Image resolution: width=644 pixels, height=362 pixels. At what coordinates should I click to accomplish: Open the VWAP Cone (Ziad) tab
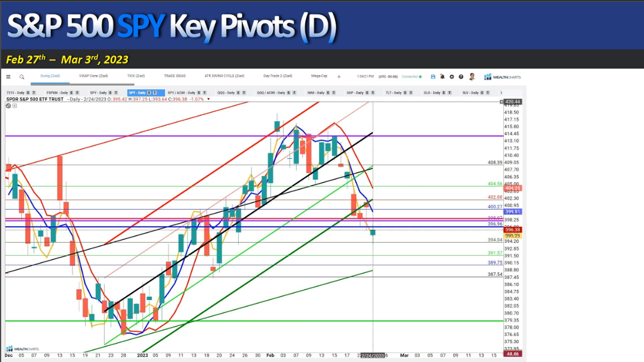pos(93,76)
